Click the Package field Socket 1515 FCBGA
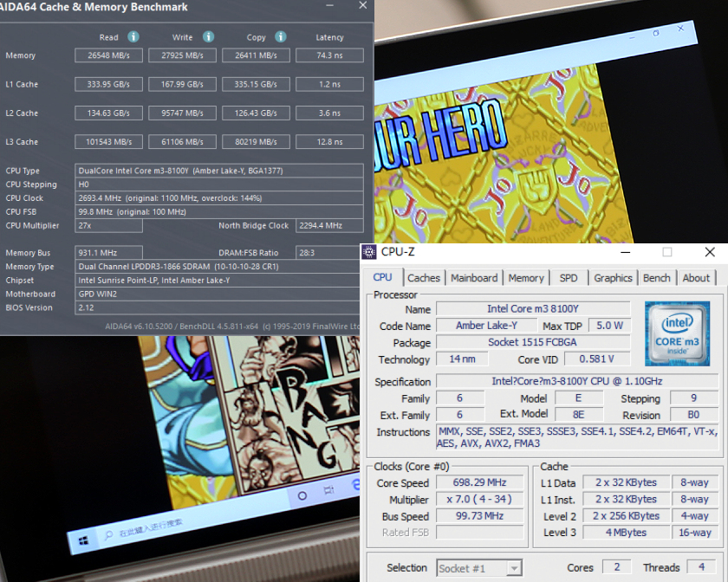Viewport: 728px width, 582px height. point(533,342)
